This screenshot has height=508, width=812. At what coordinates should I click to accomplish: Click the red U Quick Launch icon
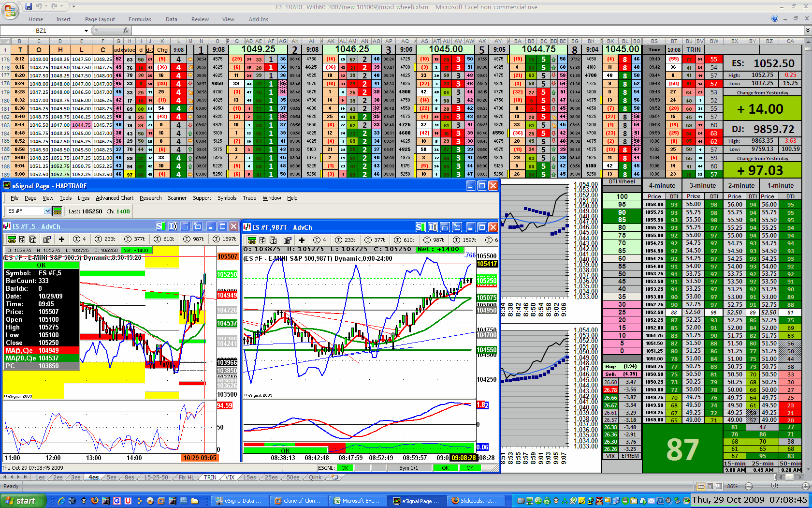128,501
